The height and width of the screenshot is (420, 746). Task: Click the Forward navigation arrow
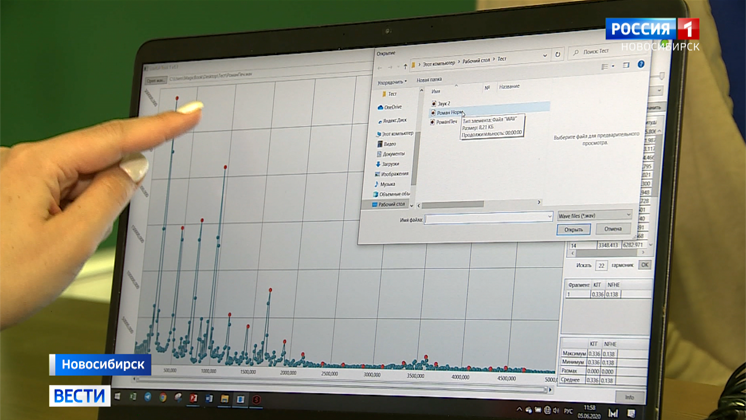click(390, 67)
